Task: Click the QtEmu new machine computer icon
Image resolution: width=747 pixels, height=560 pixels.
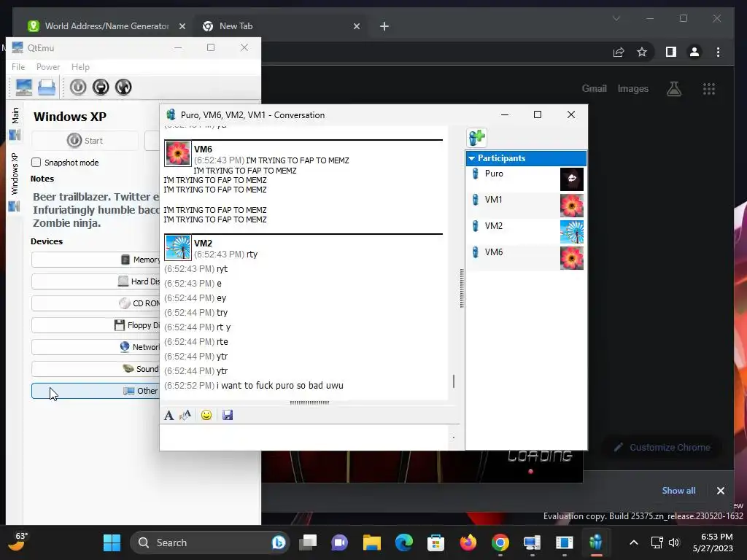Action: click(x=23, y=87)
